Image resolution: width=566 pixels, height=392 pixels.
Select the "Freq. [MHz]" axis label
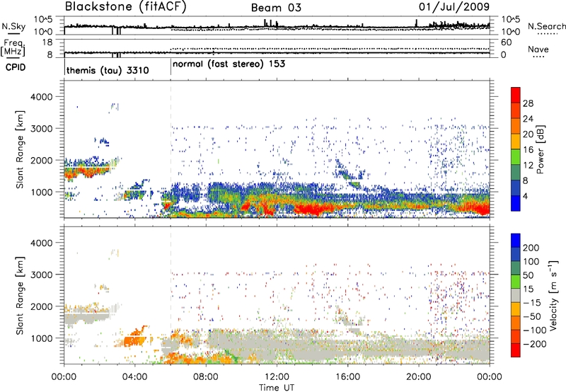point(13,47)
